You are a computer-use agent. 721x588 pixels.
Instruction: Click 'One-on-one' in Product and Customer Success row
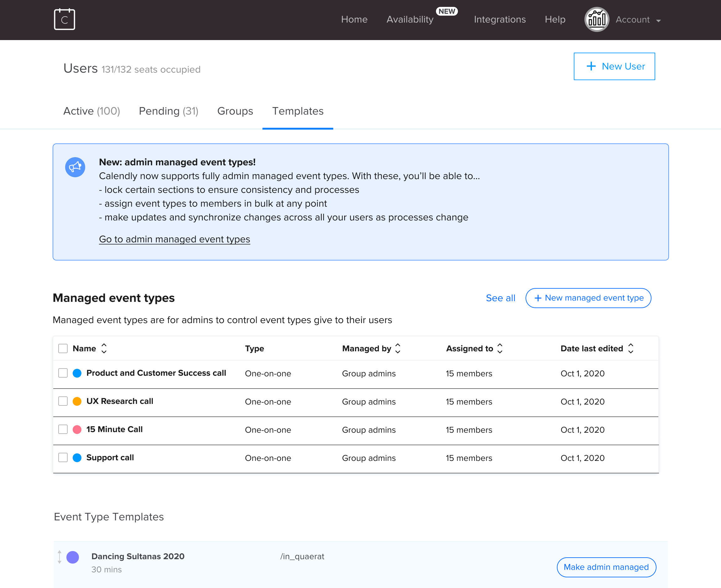click(268, 373)
